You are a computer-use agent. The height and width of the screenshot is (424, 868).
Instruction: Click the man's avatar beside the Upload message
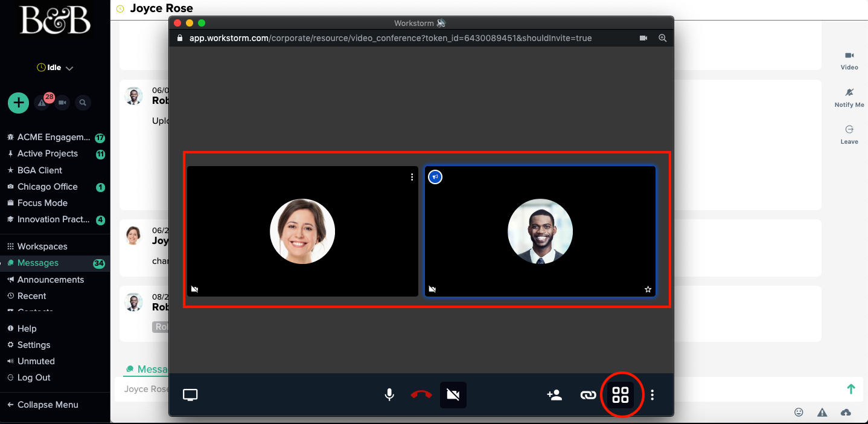click(x=134, y=96)
